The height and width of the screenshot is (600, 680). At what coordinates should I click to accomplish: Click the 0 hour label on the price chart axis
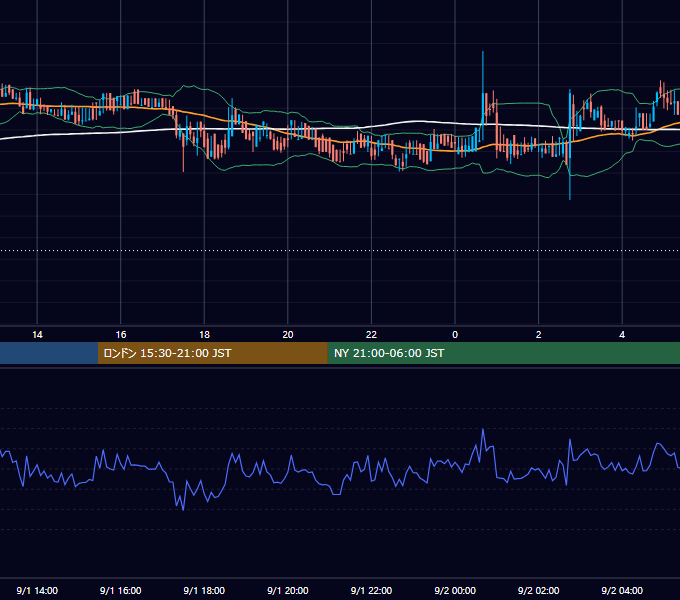455,335
